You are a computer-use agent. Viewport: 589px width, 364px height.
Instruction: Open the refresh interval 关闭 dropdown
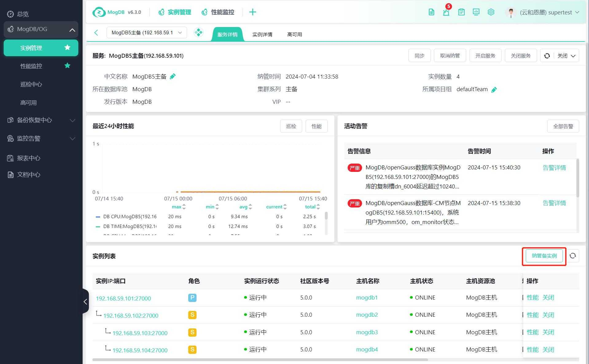pyautogui.click(x=566, y=56)
